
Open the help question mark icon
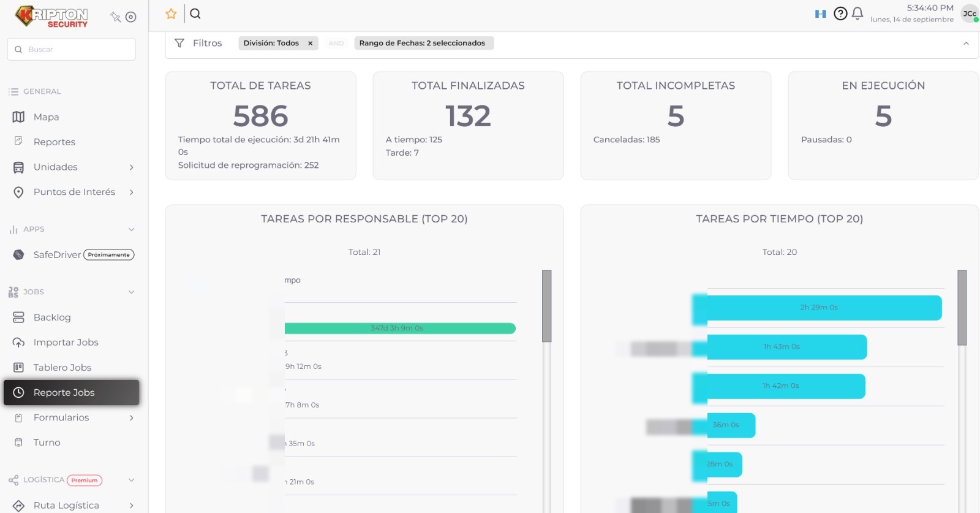tap(840, 13)
